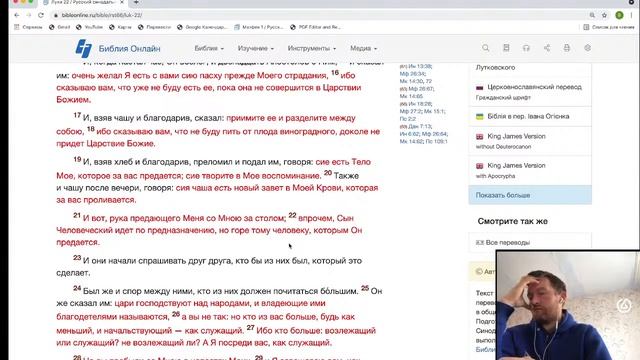The height and width of the screenshot is (360, 640).
Task: Click verse number 23
Action: [77, 258]
